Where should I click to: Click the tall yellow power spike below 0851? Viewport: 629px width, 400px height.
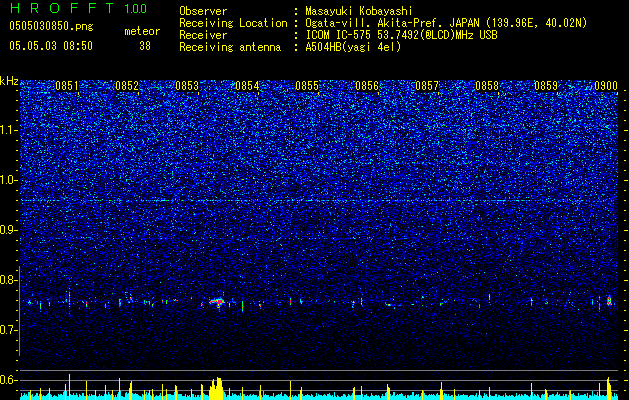coord(69,387)
